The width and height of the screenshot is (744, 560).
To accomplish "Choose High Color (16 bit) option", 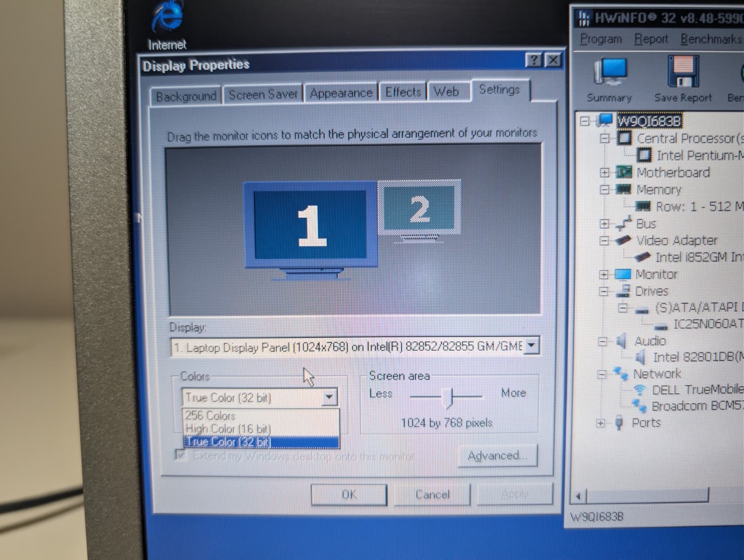I will pyautogui.click(x=260, y=428).
